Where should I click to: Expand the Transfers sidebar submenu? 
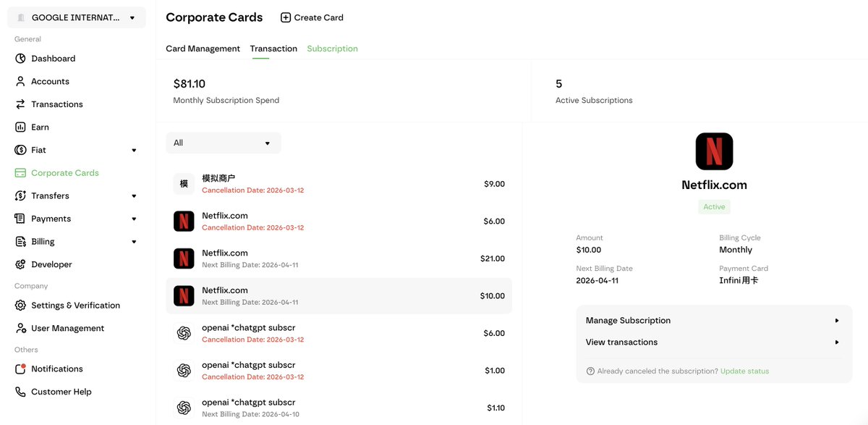133,196
